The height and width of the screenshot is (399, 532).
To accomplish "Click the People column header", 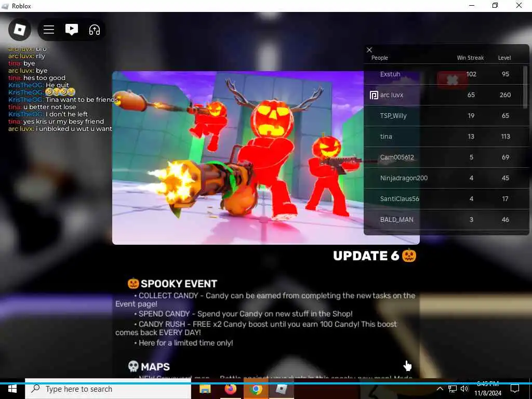I will (x=380, y=58).
